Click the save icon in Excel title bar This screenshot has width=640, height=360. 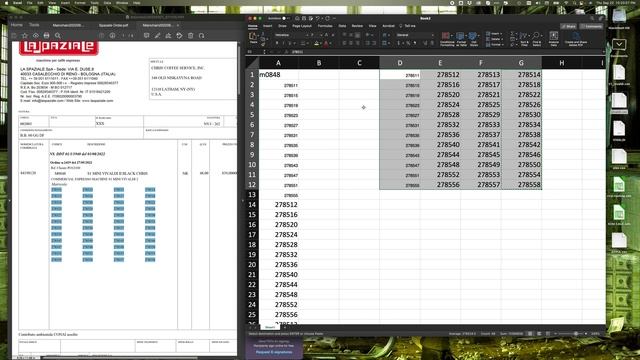tap(304, 18)
